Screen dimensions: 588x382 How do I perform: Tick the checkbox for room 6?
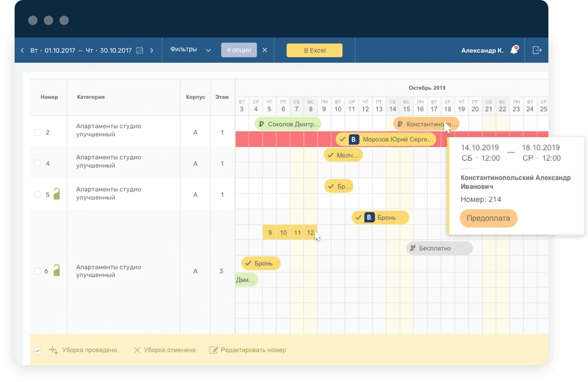(37, 271)
